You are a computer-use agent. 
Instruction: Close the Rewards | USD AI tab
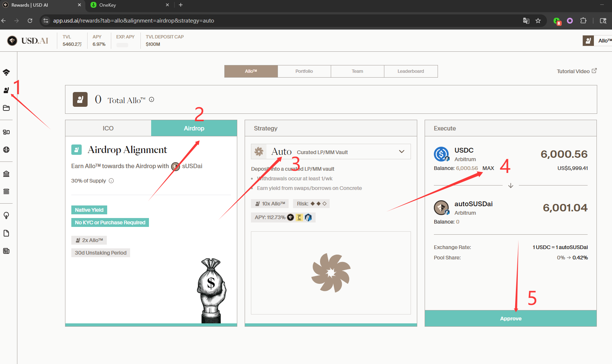coord(79,5)
